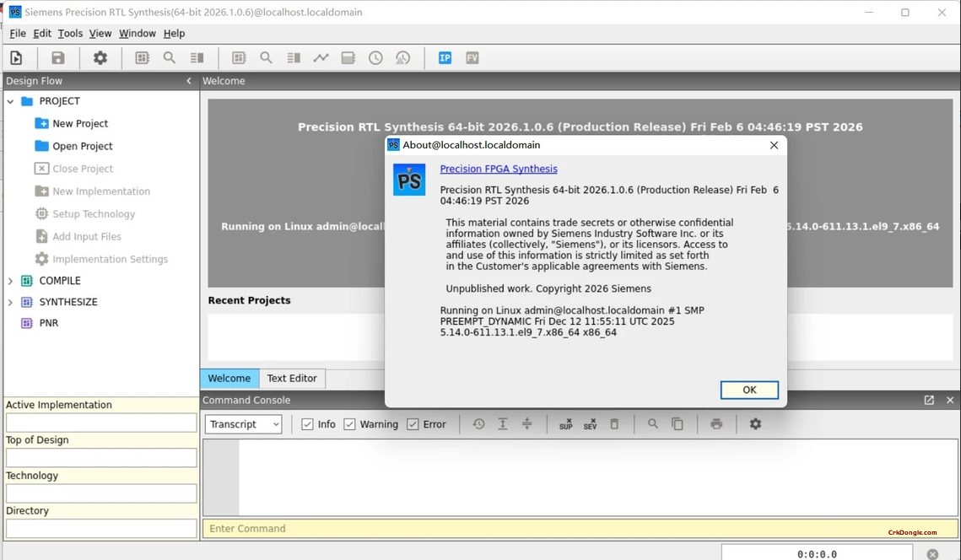Open the Edit menu

coord(42,33)
